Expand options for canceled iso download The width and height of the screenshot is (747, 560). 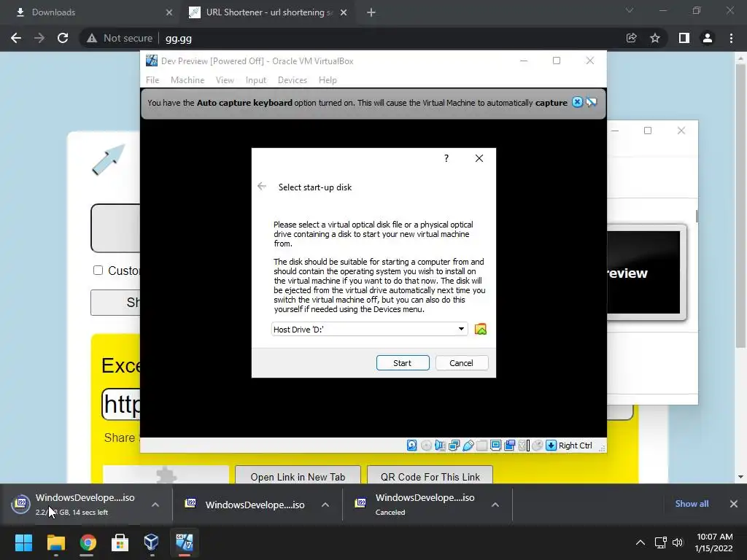coord(495,505)
